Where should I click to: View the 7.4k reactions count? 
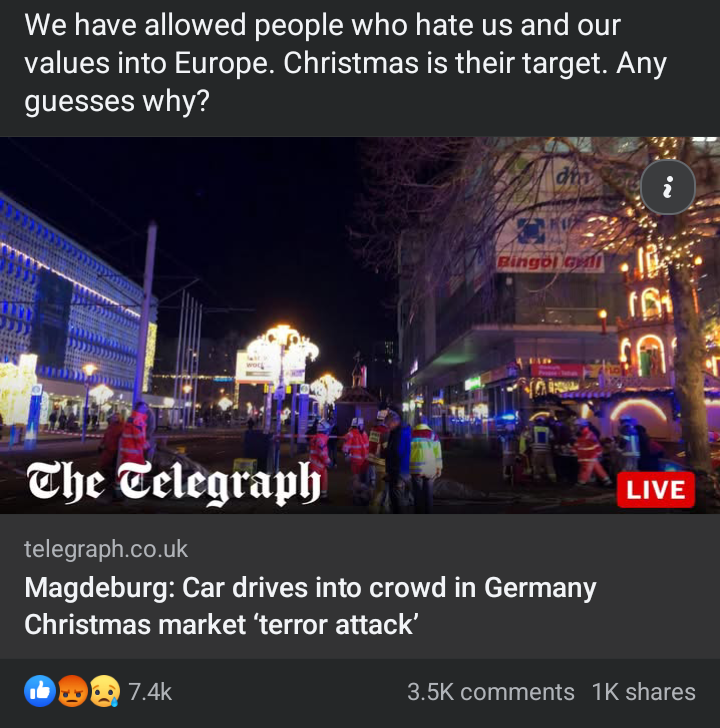[150, 692]
